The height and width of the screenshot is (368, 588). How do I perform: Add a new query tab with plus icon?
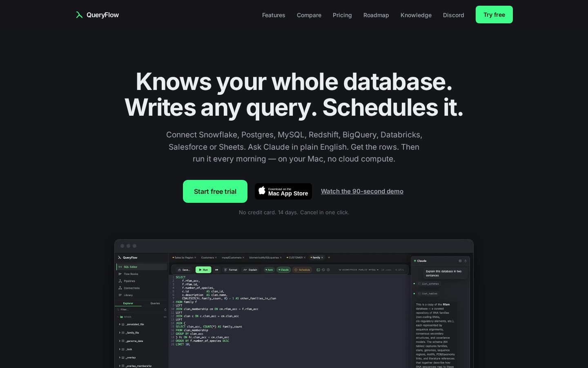coord(329,258)
